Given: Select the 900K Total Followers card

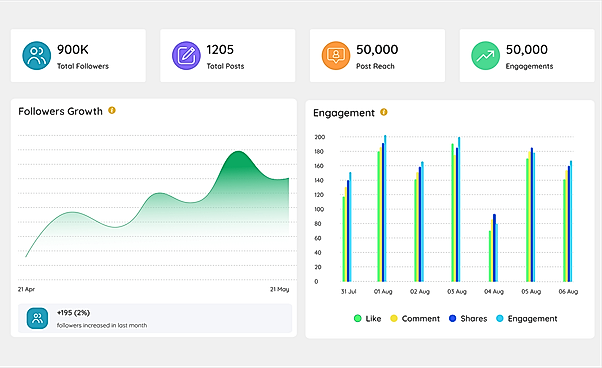Looking at the screenshot, I should pos(78,56).
